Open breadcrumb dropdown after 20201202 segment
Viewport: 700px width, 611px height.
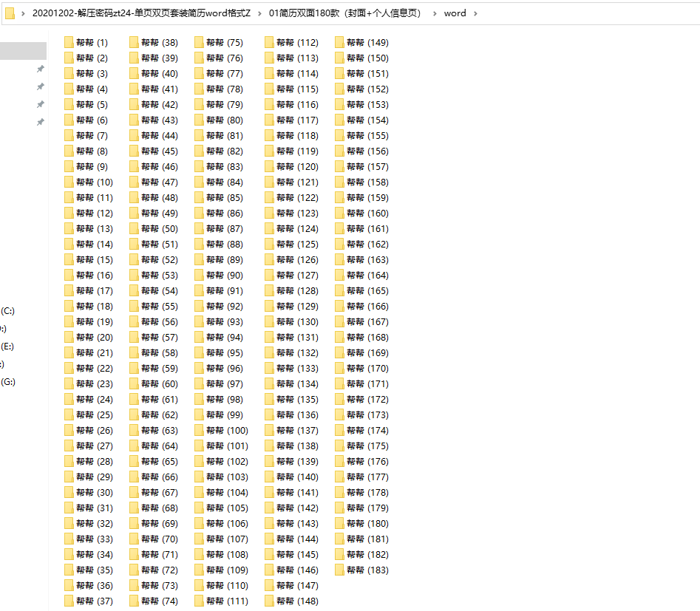click(x=259, y=14)
